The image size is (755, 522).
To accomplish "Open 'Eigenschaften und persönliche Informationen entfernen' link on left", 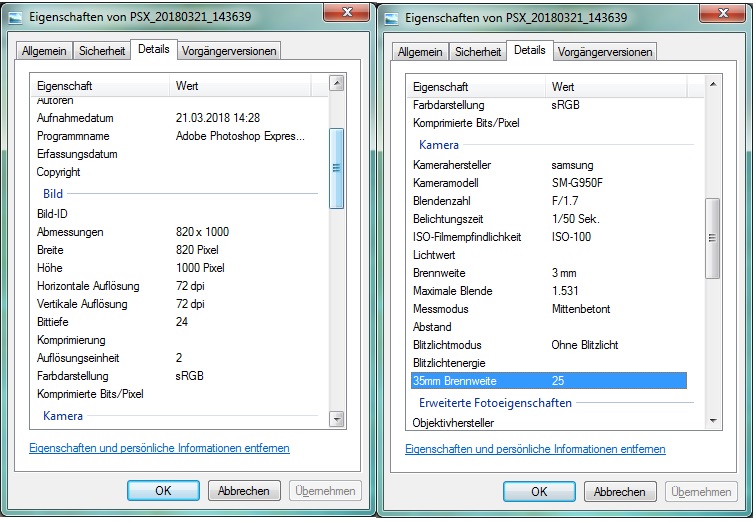I will (x=159, y=448).
